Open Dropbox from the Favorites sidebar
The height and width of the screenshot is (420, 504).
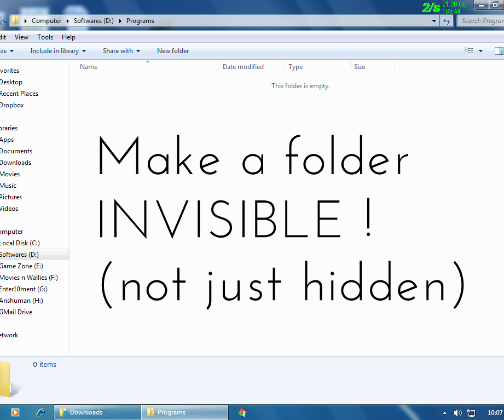(x=11, y=105)
